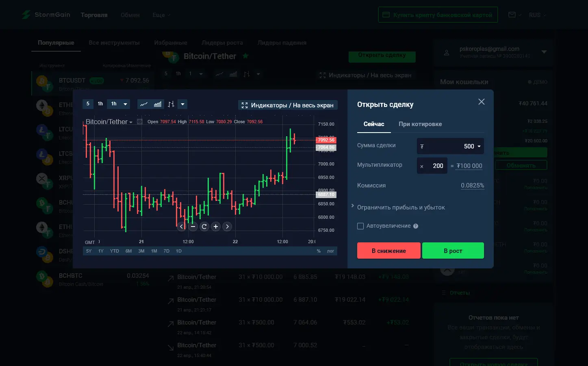This screenshot has height=366, width=588.
Task: Toggle logarithmic scale (лог) on the chart
Action: click(x=331, y=251)
